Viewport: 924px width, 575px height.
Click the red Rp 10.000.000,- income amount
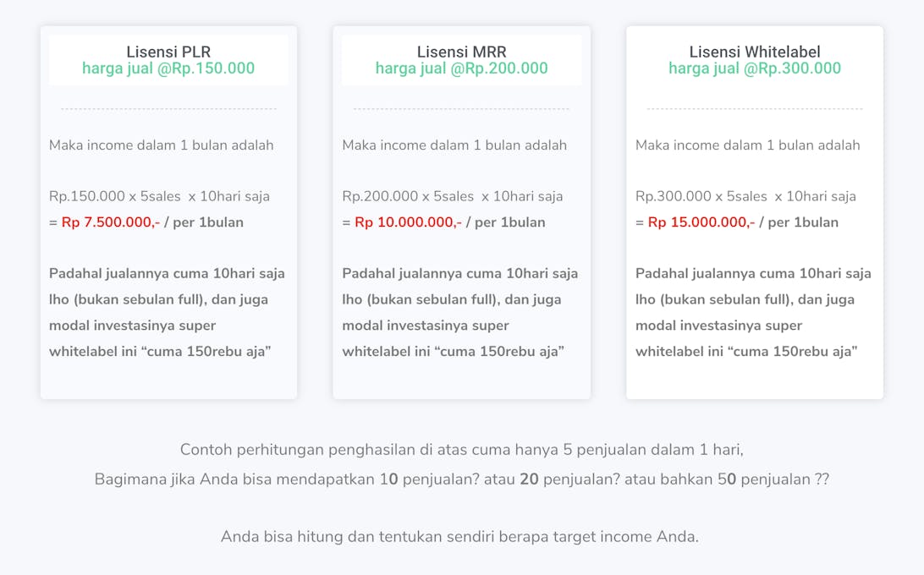[408, 222]
